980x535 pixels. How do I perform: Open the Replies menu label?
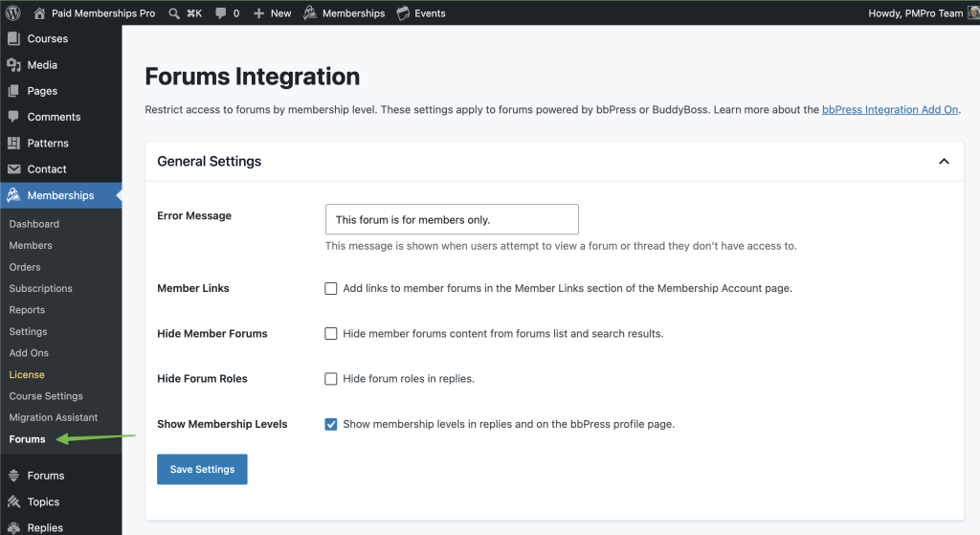click(x=45, y=528)
